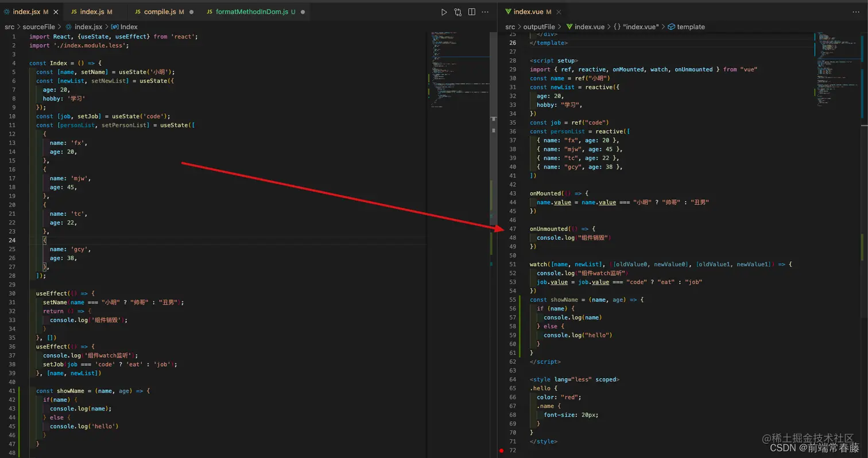Click the setNewList useState line in index.jsx
Screen dimensions: 868x458
(105, 81)
